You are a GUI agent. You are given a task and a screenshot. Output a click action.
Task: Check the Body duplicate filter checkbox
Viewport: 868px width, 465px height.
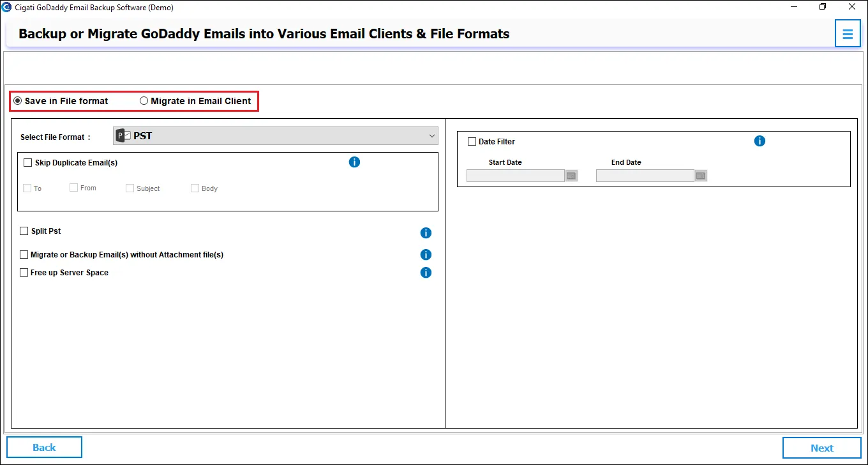tap(195, 188)
